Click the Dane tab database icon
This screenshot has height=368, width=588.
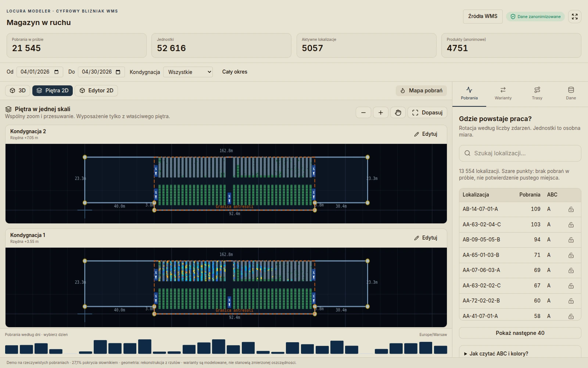(571, 90)
